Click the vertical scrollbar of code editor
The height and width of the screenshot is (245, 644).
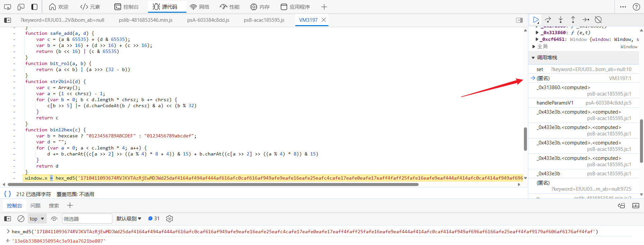point(525,139)
